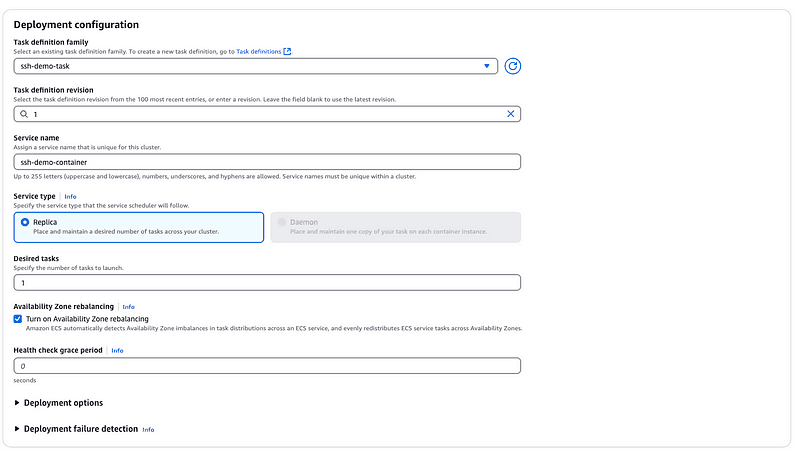The image size is (800, 451).
Task: Click the Service name label
Action: [36, 138]
